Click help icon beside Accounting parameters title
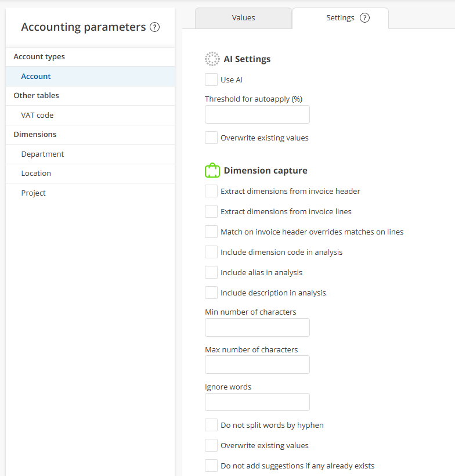Image resolution: width=455 pixels, height=476 pixels. [x=154, y=27]
